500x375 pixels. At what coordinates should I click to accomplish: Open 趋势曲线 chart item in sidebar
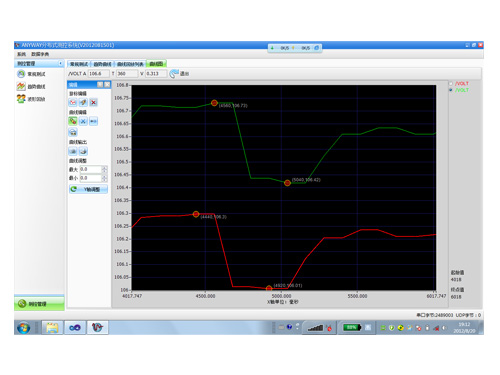click(x=31, y=87)
